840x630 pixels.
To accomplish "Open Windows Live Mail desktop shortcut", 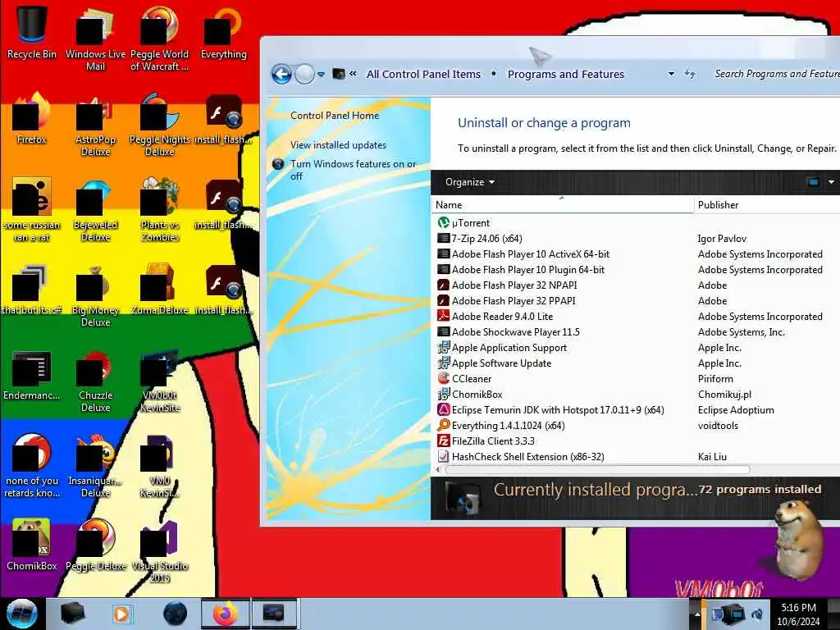I will coord(95,39).
